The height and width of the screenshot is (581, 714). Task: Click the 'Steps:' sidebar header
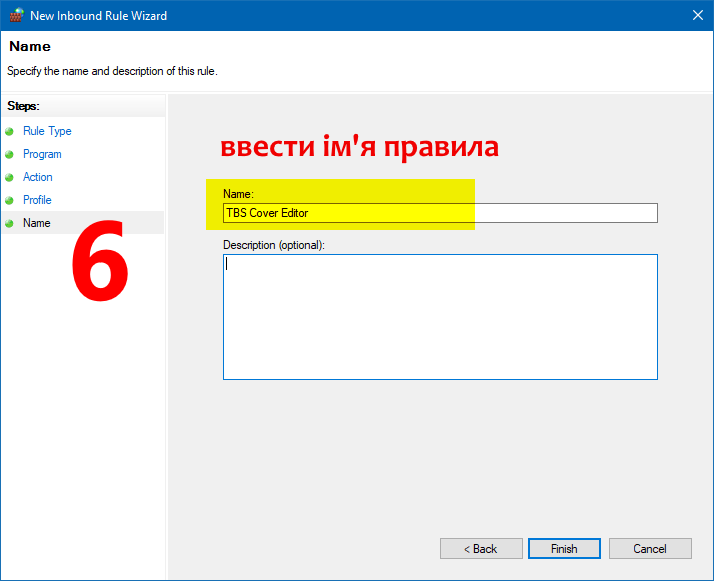coord(23,106)
